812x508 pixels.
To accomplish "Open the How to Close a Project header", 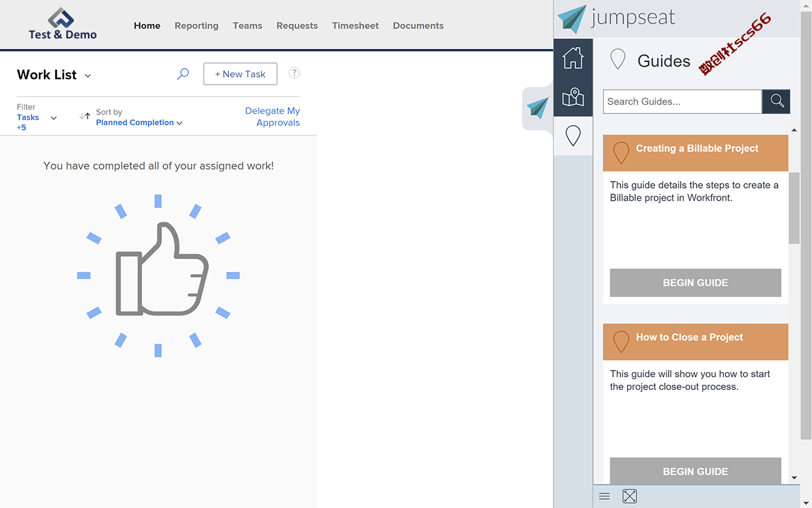I will coord(695,342).
